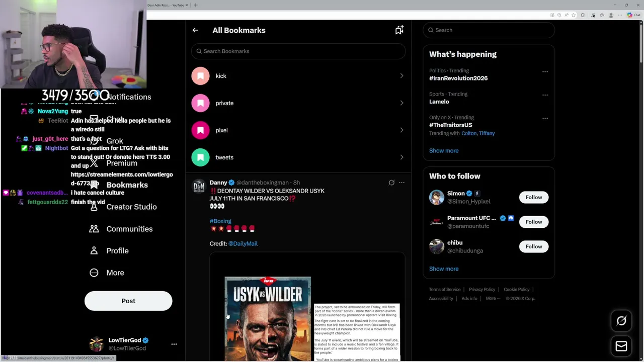Screen dimensions: 644x362
Task: Open the #IranRevolution2026 trend
Action: [x=458, y=78]
